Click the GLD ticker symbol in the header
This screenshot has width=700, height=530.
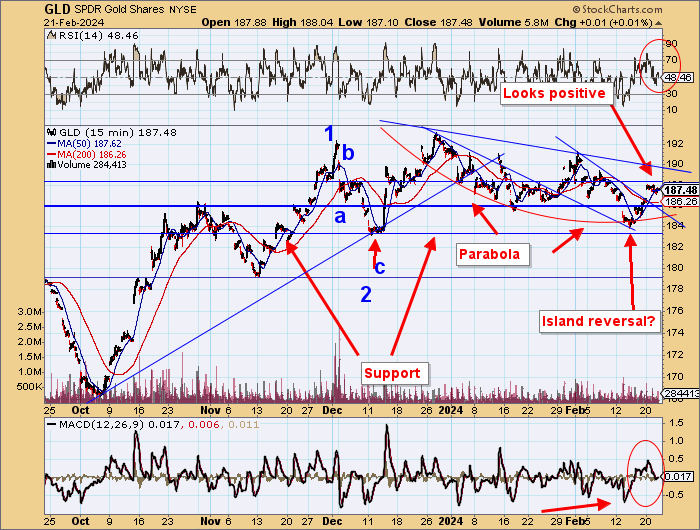58,9
